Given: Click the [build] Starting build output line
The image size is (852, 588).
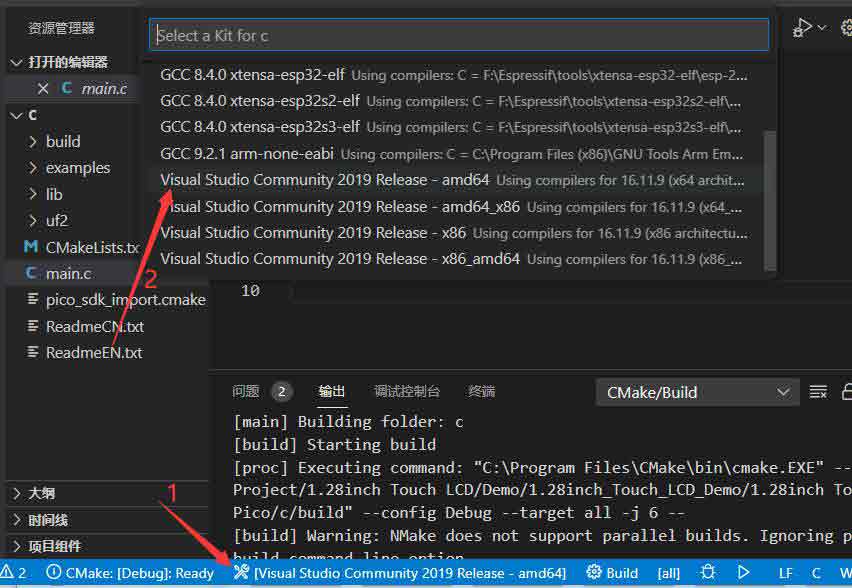Looking at the screenshot, I should click(334, 445).
